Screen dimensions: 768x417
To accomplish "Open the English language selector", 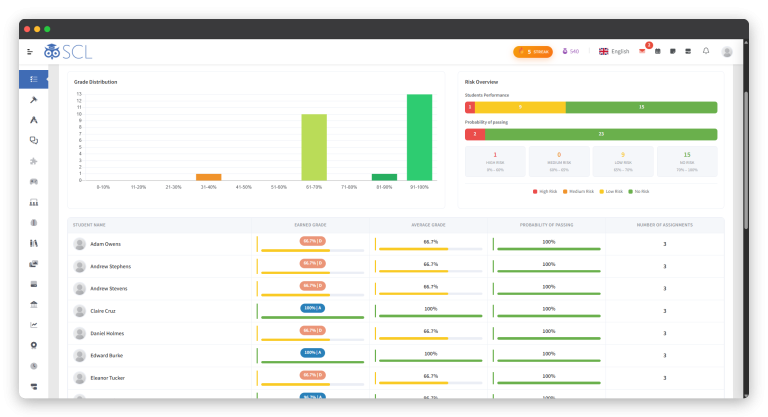I will [x=614, y=51].
